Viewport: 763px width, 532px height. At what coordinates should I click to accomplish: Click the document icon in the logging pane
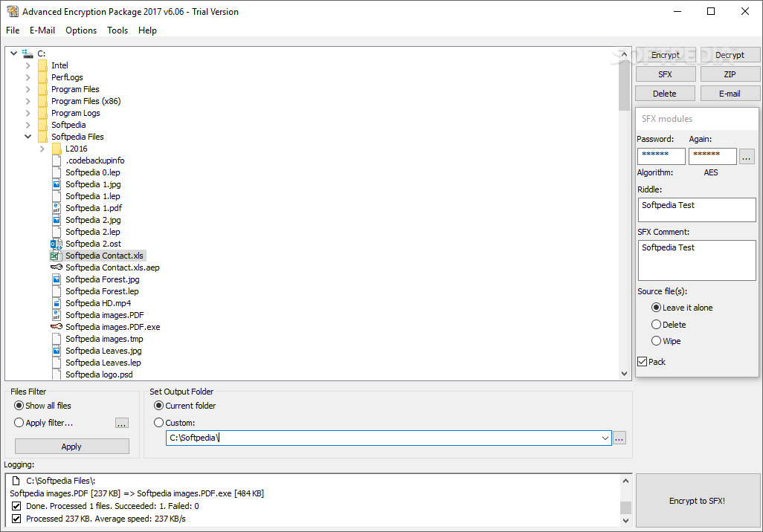[x=16, y=481]
